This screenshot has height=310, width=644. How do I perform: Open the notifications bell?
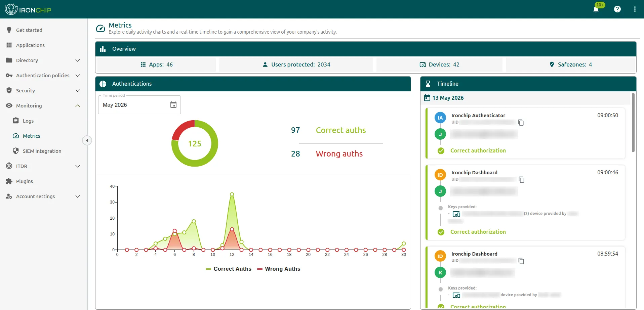[x=596, y=9]
